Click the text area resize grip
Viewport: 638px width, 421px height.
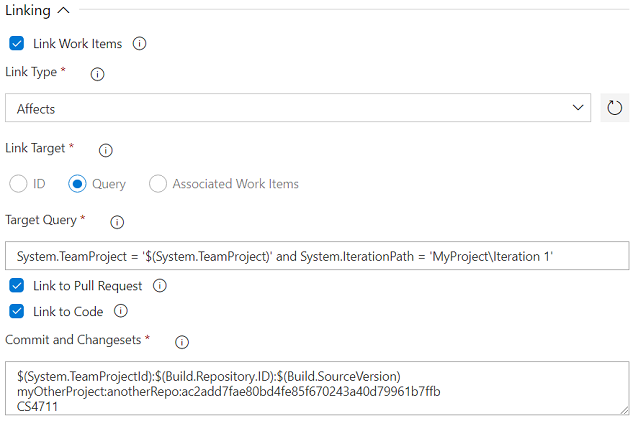(x=625, y=411)
